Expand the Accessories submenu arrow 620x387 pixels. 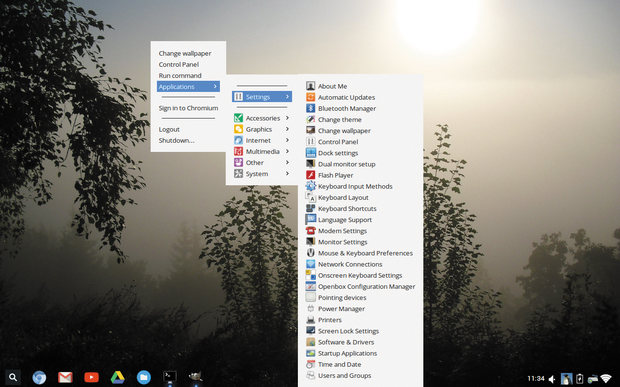(287, 118)
